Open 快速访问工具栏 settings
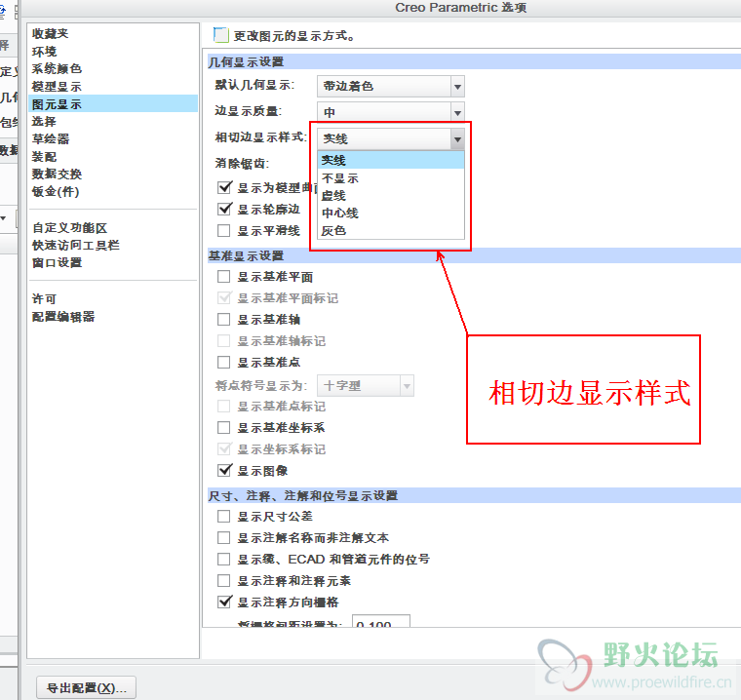741x700 pixels. click(x=76, y=246)
